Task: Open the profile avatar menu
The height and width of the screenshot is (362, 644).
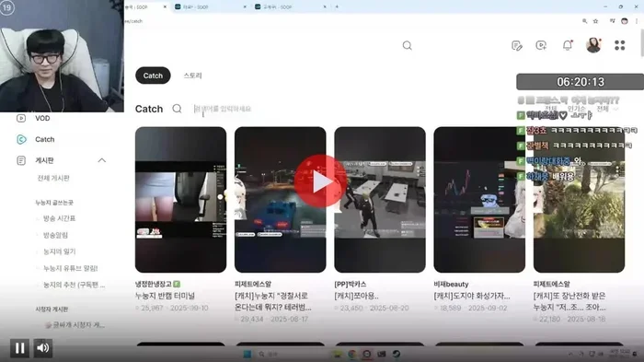Action: click(x=593, y=45)
